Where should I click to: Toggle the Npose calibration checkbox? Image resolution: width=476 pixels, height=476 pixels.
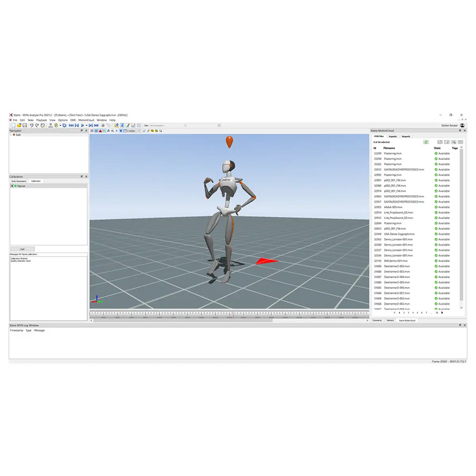click(13, 186)
